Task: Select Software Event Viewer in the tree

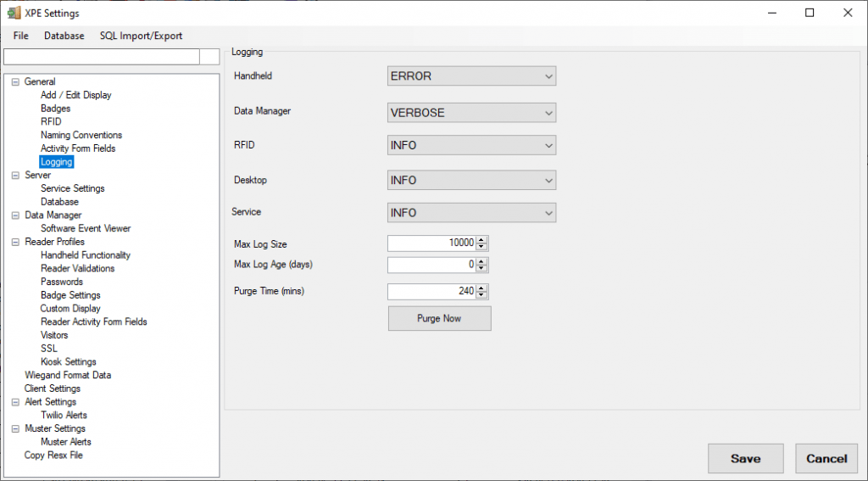Action: point(86,228)
